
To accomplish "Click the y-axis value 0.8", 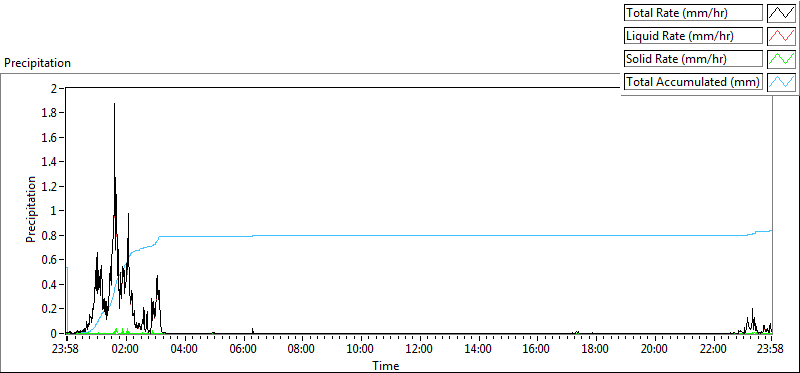I will click(50, 235).
